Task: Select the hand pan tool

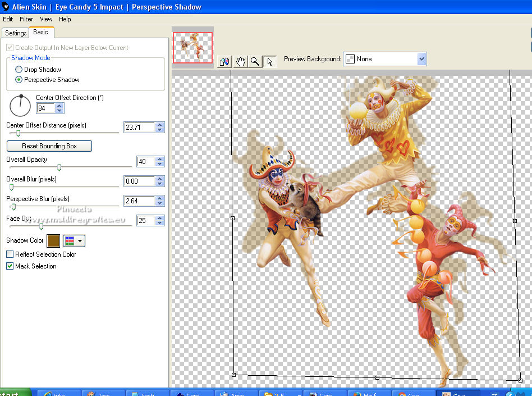Action: pos(241,62)
